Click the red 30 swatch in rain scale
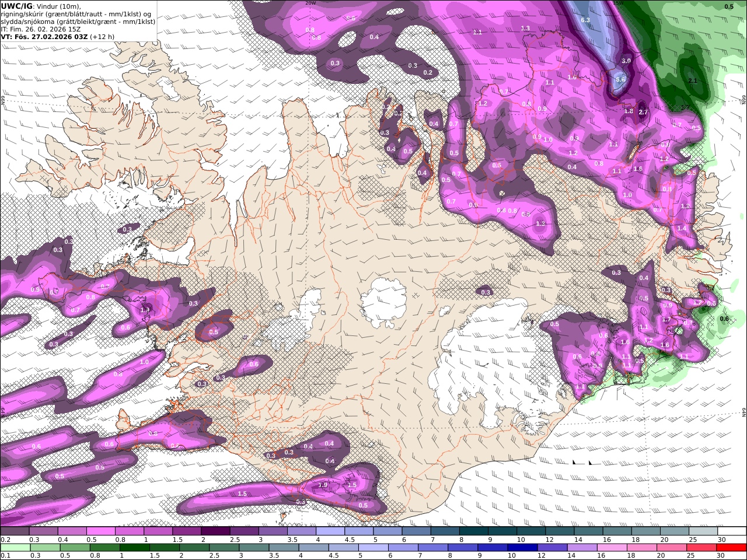Image resolution: width=747 pixels, height=560 pixels. (x=732, y=547)
